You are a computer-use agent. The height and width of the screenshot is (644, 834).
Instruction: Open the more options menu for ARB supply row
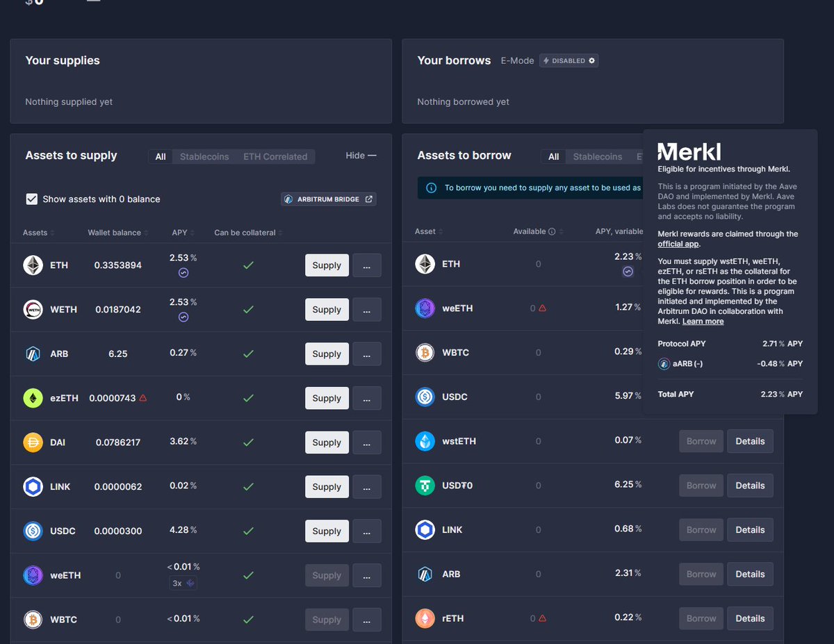pos(367,354)
